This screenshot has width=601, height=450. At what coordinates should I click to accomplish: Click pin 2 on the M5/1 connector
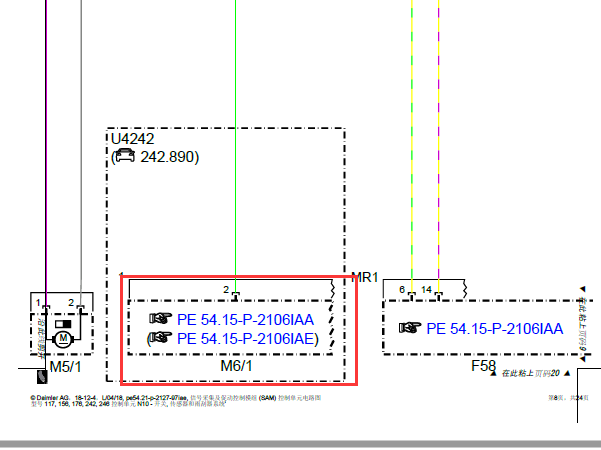[x=71, y=303]
